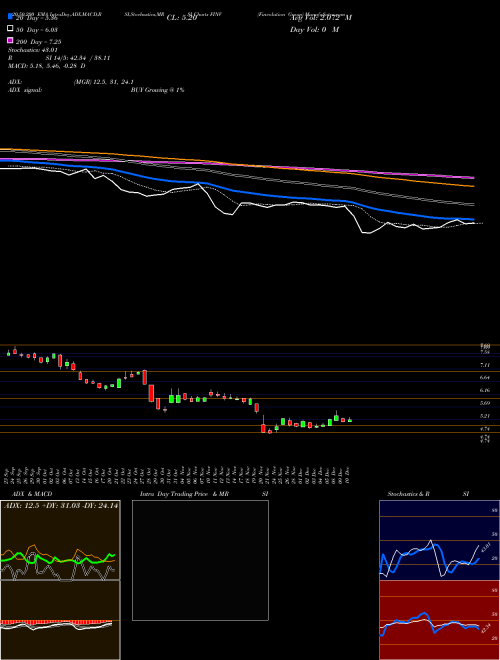Click the 'SI 14/5: 42.34 / 38.11' reading
The image size is (500, 660).
(x=78, y=58)
